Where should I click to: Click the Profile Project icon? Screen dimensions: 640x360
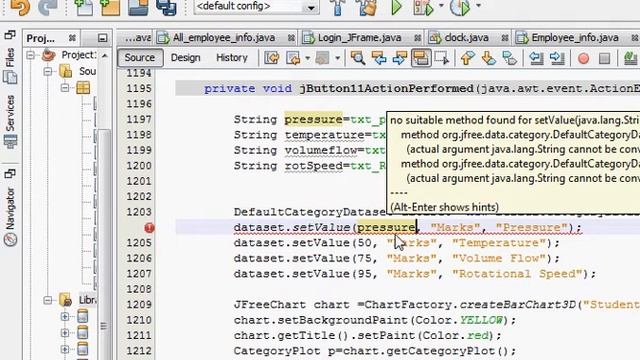[x=460, y=7]
